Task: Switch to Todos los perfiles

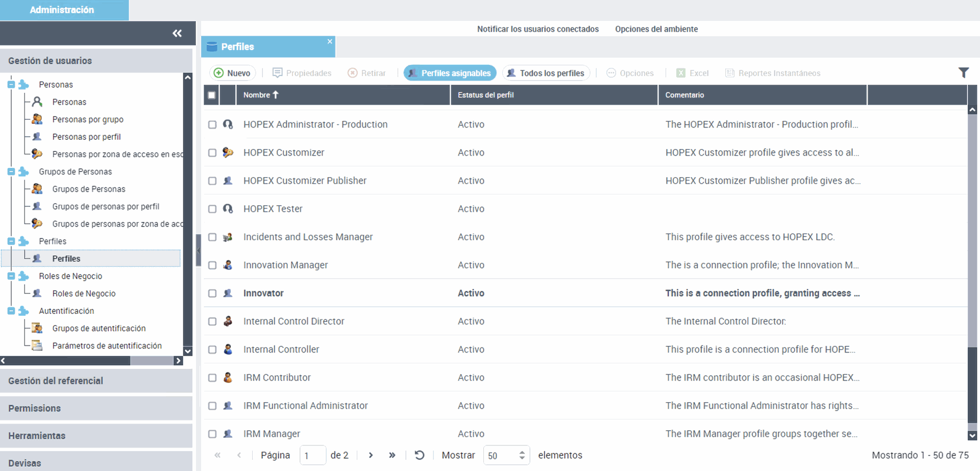Action: 546,73
